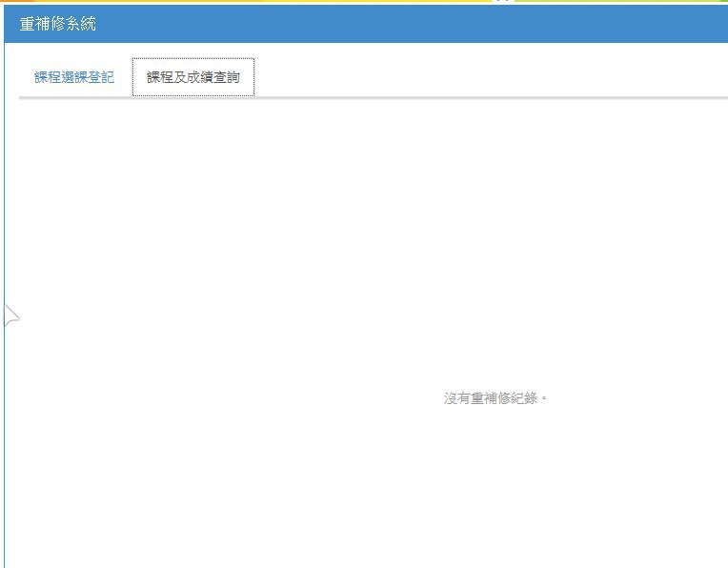
Task: Click empty content area above the message
Action: [x=381, y=238]
